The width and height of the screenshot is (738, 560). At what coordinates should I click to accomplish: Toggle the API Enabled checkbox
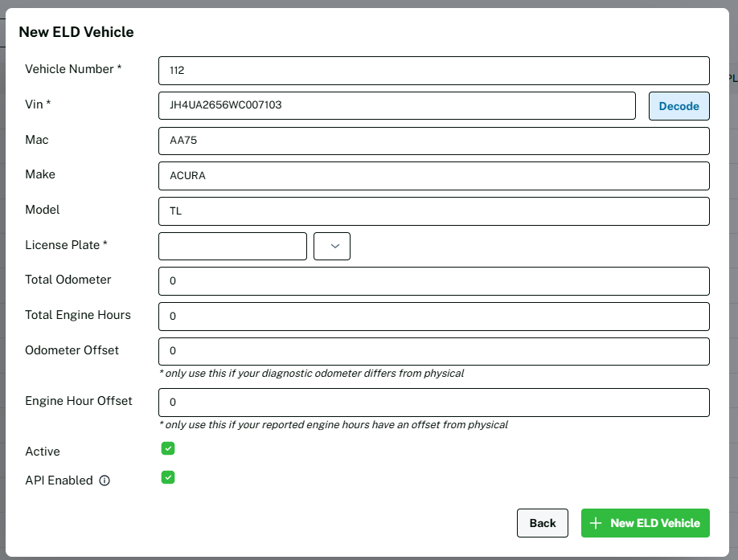coord(168,478)
